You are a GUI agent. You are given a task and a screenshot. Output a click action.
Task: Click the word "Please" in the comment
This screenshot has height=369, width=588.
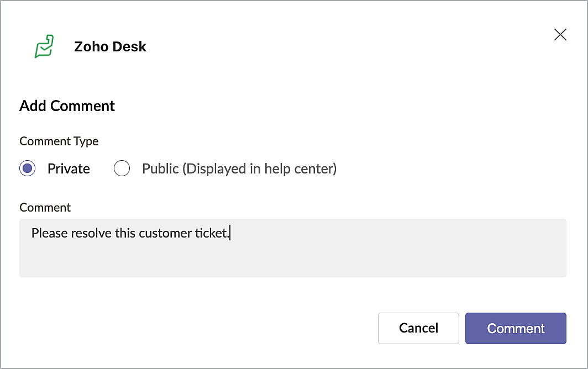pos(46,233)
